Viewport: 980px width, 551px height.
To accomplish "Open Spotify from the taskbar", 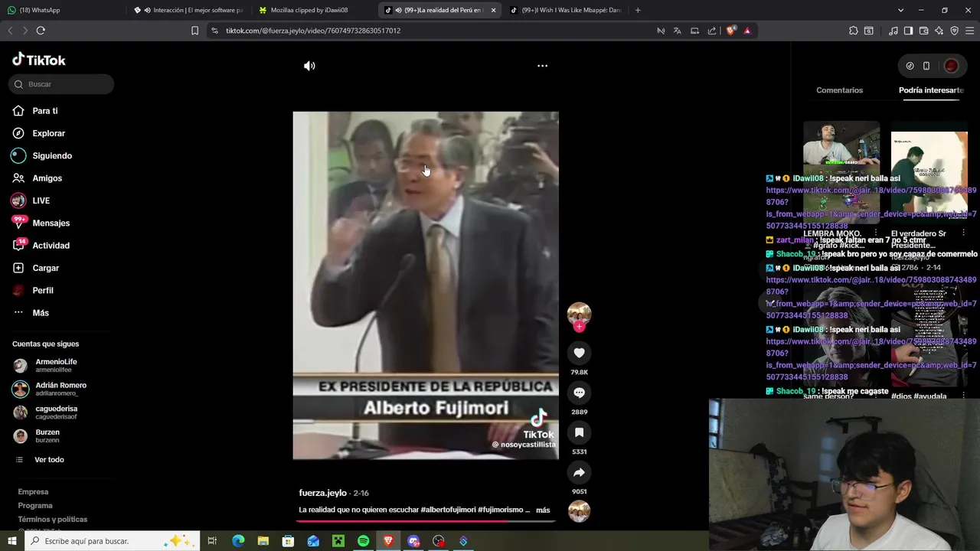I will [x=363, y=541].
